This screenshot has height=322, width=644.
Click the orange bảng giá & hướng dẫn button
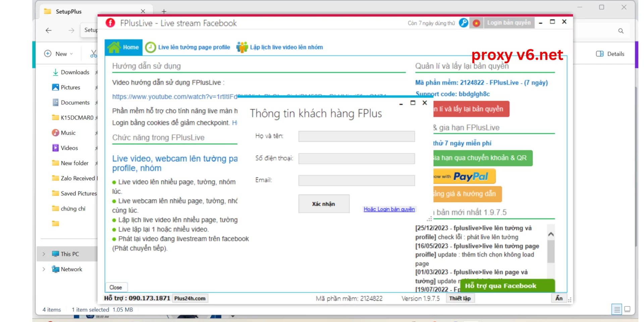467,194
